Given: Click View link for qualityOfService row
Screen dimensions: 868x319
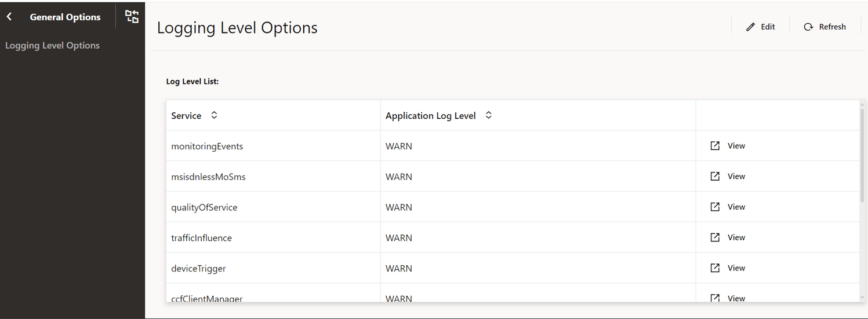Looking at the screenshot, I should pyautogui.click(x=736, y=207).
